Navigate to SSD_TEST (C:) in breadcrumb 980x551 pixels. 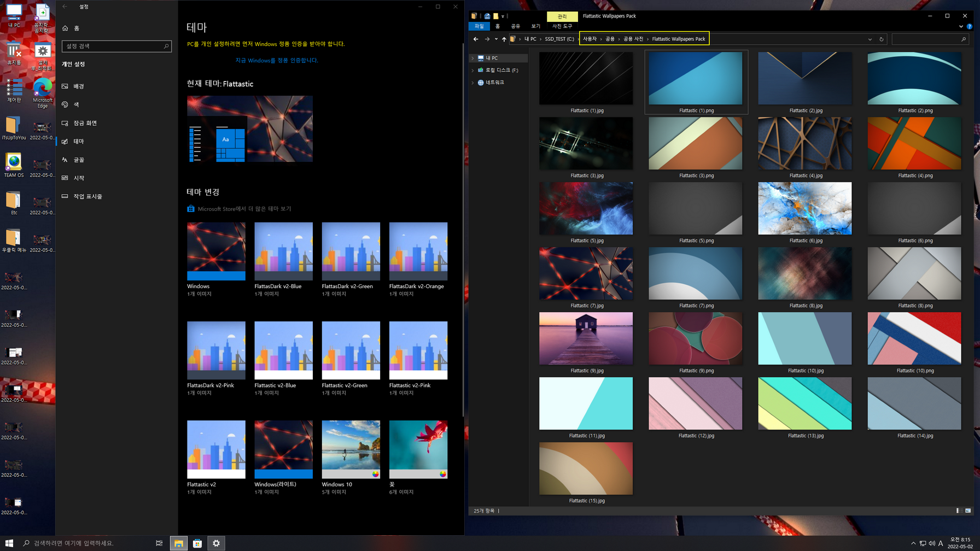(x=559, y=39)
